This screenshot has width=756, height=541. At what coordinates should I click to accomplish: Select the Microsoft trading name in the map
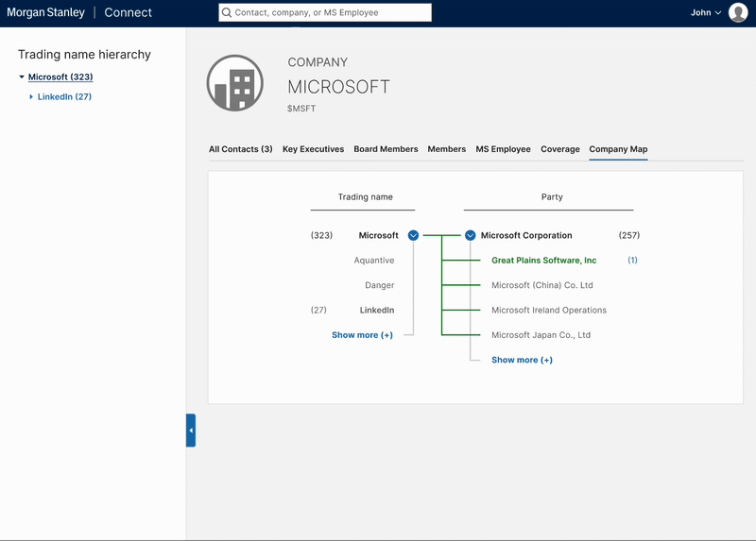pyautogui.click(x=379, y=235)
